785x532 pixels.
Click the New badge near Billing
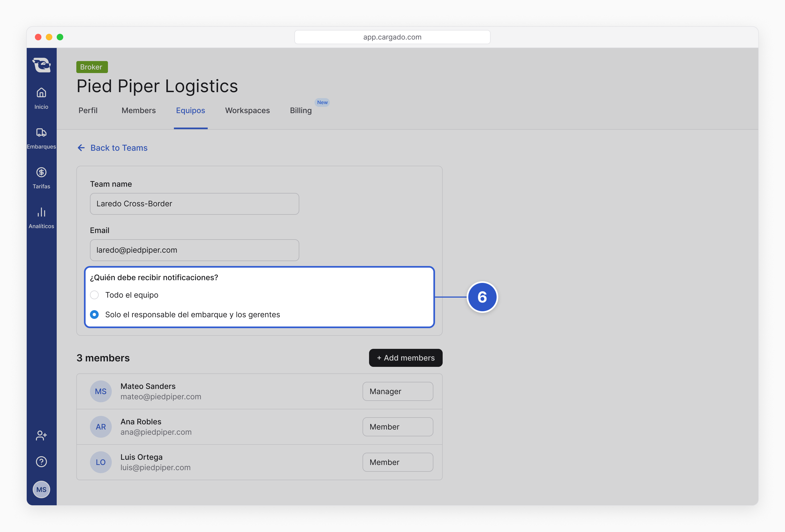[322, 102]
